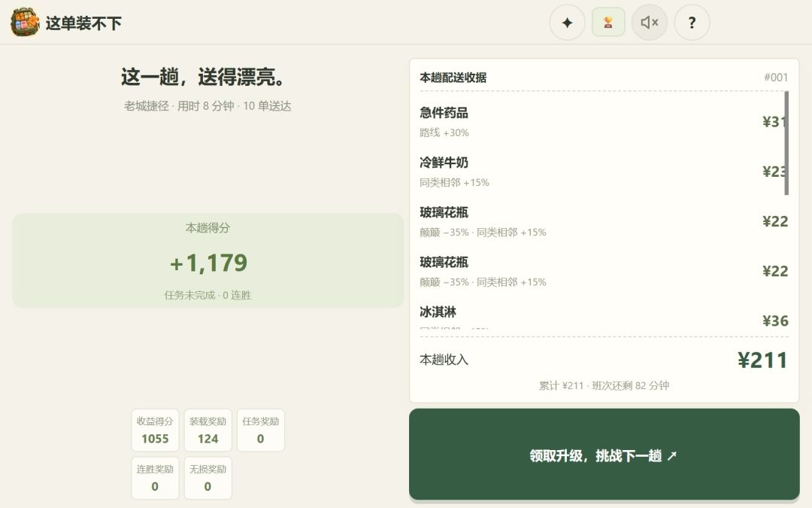This screenshot has height=508, width=812.
Task: Click the 累计 ¥211 shift remaining text
Action: point(604,385)
